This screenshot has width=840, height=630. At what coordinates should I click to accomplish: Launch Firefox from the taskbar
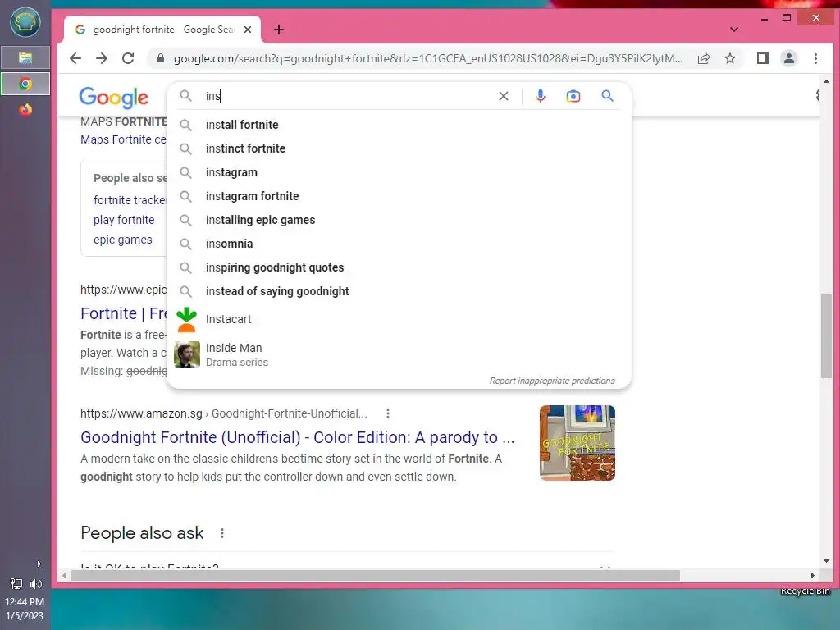click(25, 110)
